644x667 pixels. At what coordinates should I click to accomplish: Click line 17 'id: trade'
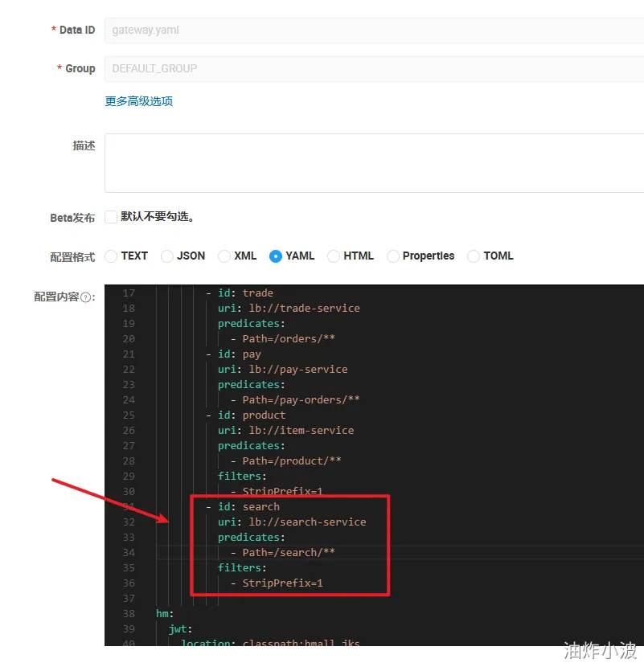[x=245, y=293]
